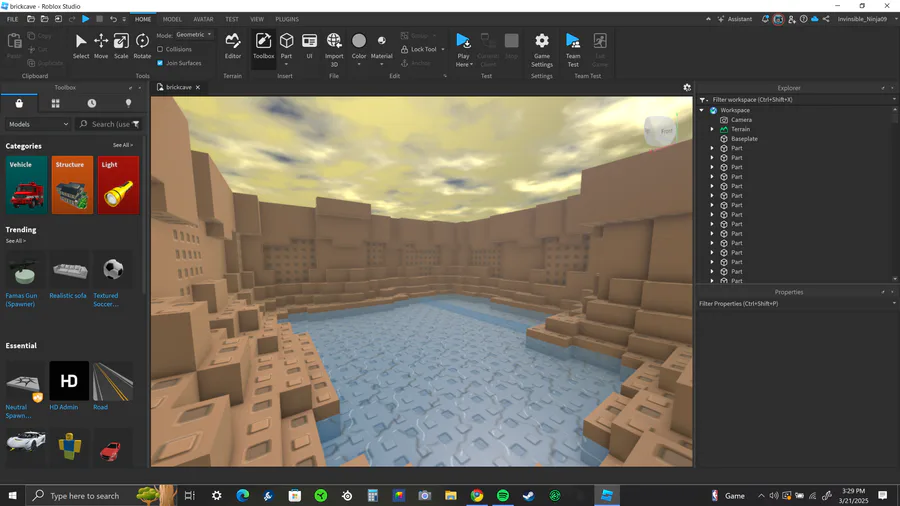900x506 pixels.
Task: Click the undo arrow in quick access bar
Action: (x=113, y=19)
